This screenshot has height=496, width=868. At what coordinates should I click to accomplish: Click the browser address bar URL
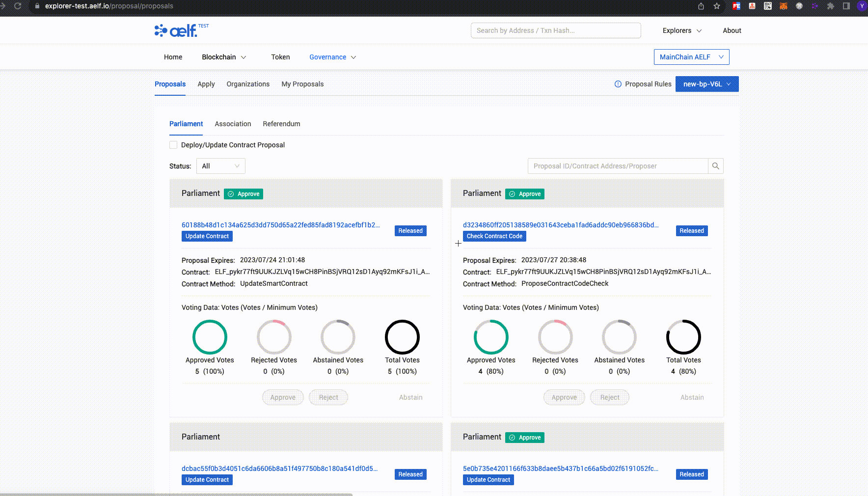click(109, 6)
